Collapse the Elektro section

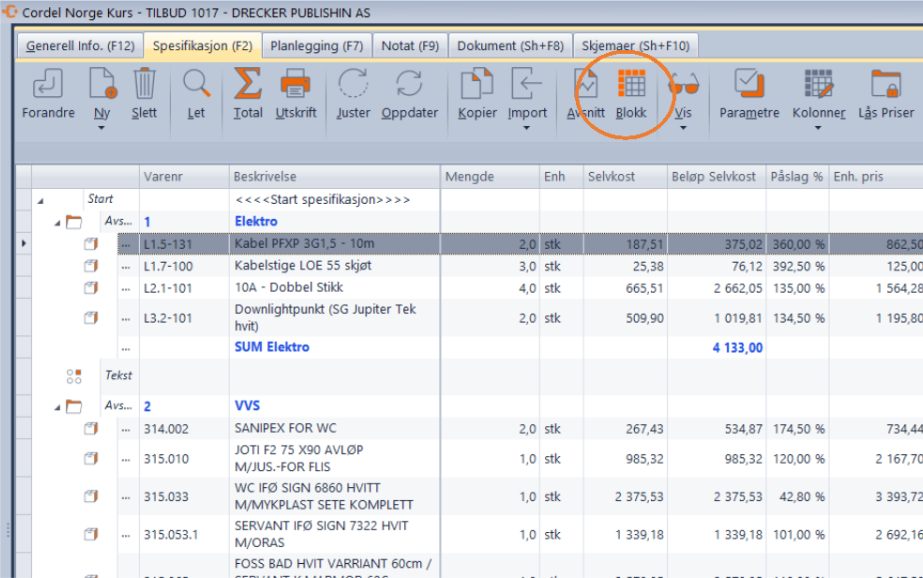point(57,223)
